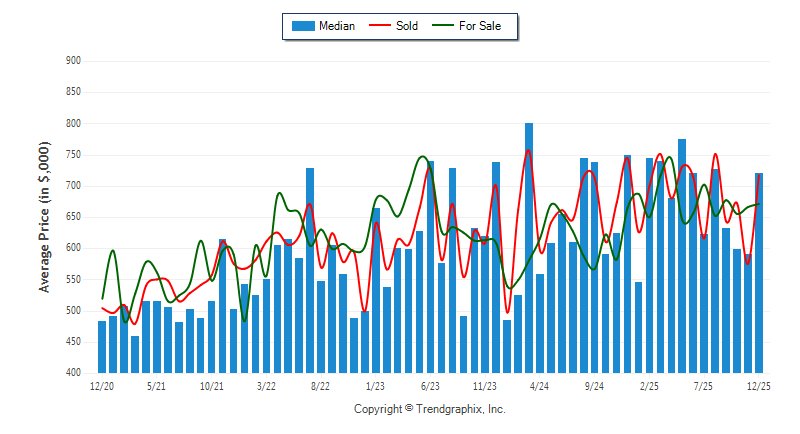Click the 6/23 x-axis label
The image size is (800, 434).
(430, 385)
